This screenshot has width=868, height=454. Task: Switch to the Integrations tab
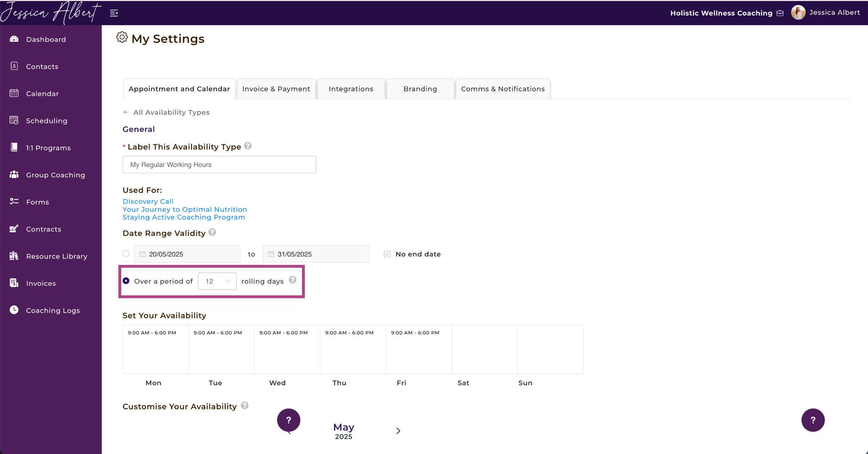click(351, 89)
